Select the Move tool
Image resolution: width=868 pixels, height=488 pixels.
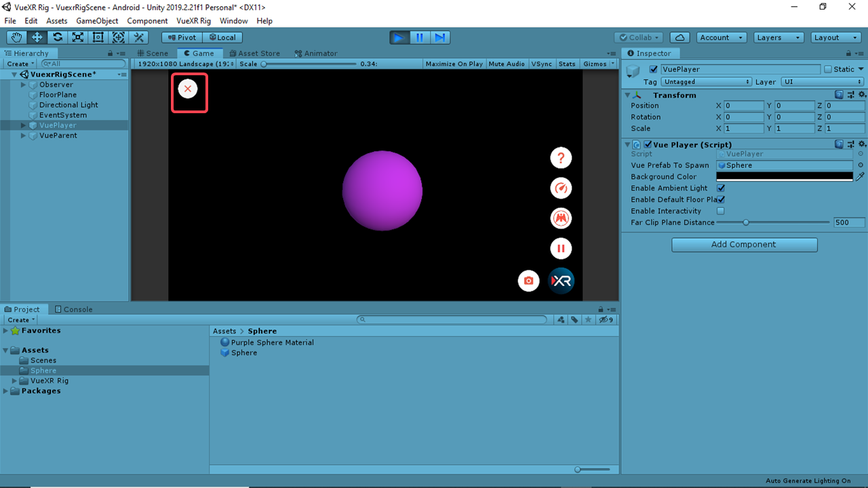tap(37, 38)
